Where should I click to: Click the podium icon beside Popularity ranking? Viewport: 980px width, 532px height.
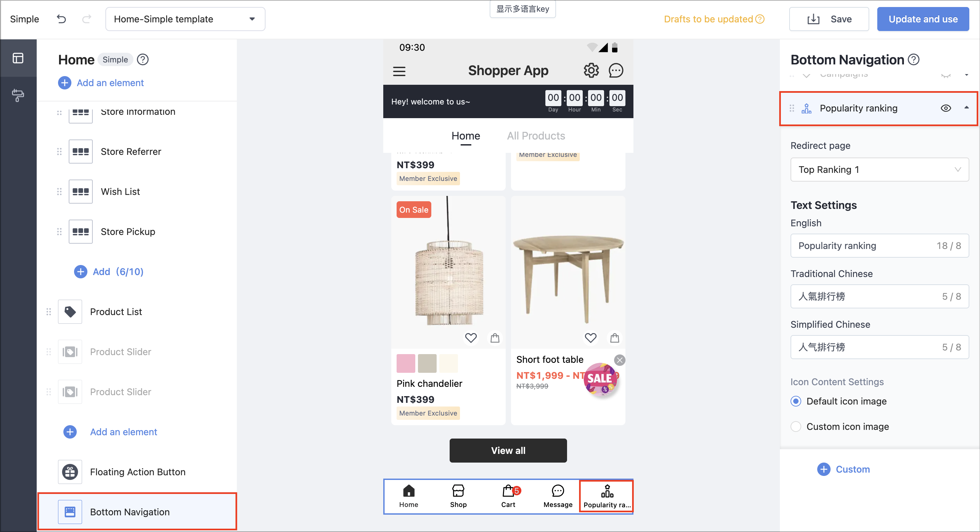click(806, 108)
